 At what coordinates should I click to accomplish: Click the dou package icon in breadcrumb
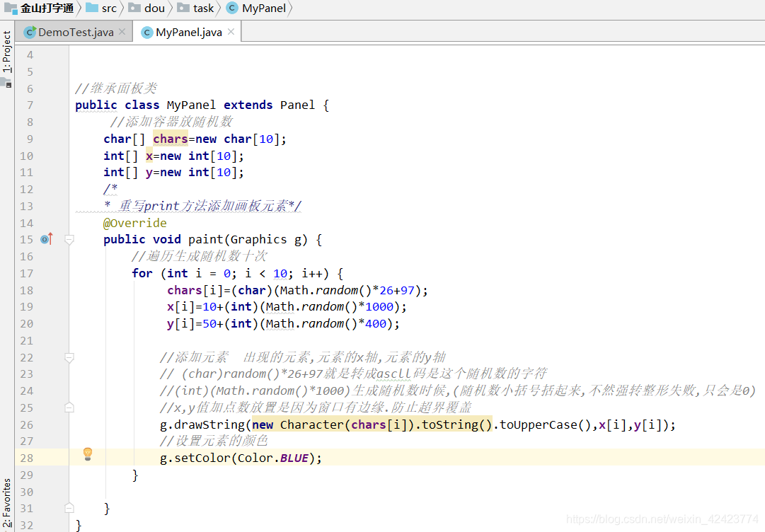click(134, 8)
